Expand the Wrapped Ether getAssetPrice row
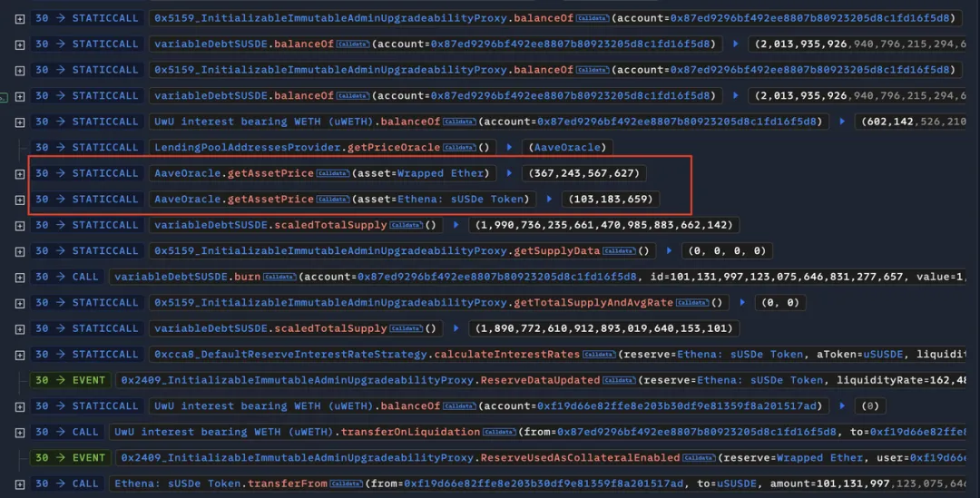The width and height of the screenshot is (980, 498). point(20,174)
